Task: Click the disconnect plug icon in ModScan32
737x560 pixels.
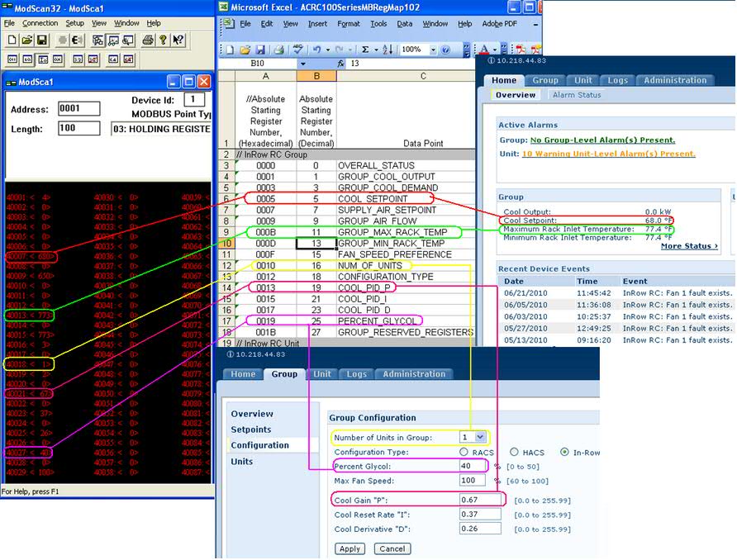Action: pyautogui.click(x=77, y=40)
